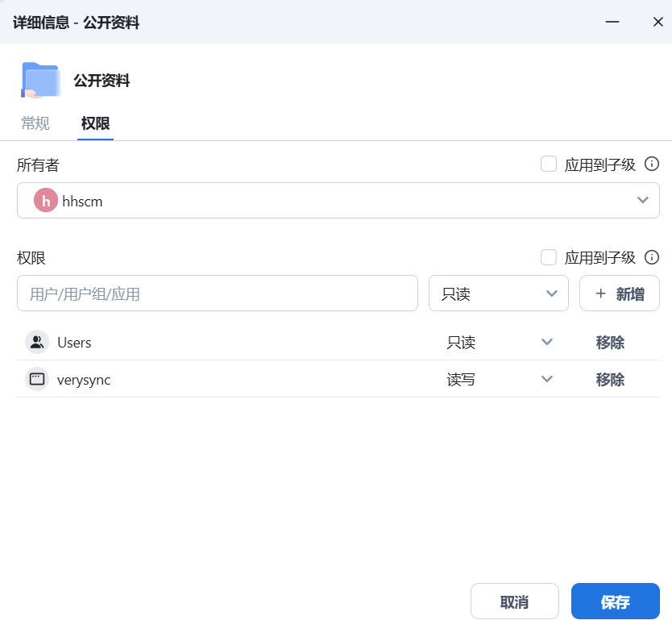Expand permission dropdown for verysync row

[x=546, y=379]
